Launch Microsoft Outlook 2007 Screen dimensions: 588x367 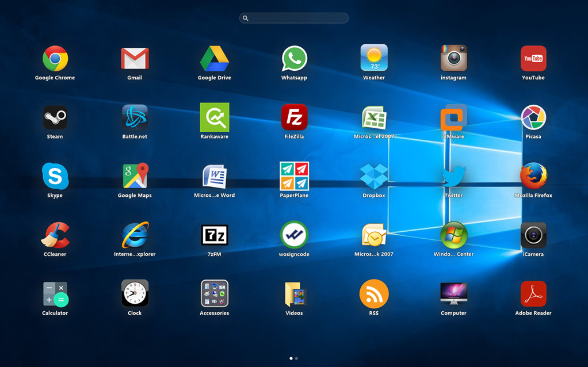(x=374, y=235)
